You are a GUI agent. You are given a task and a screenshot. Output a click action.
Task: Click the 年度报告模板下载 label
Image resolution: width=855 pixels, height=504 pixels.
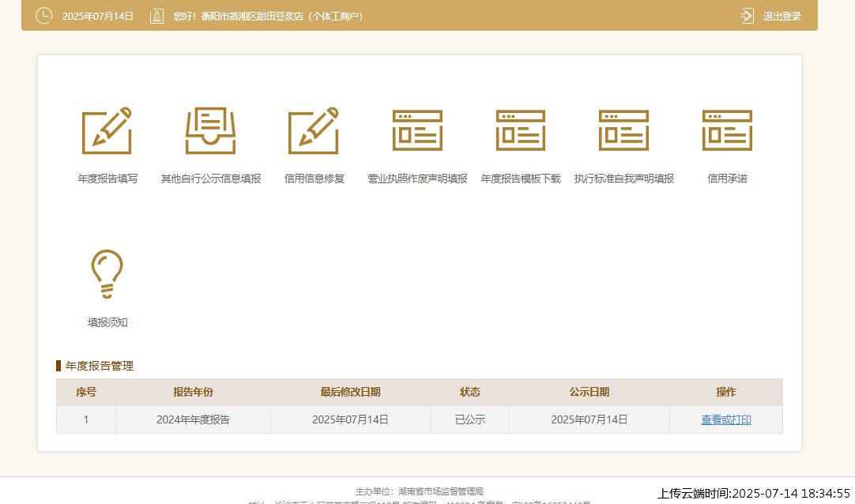click(521, 179)
